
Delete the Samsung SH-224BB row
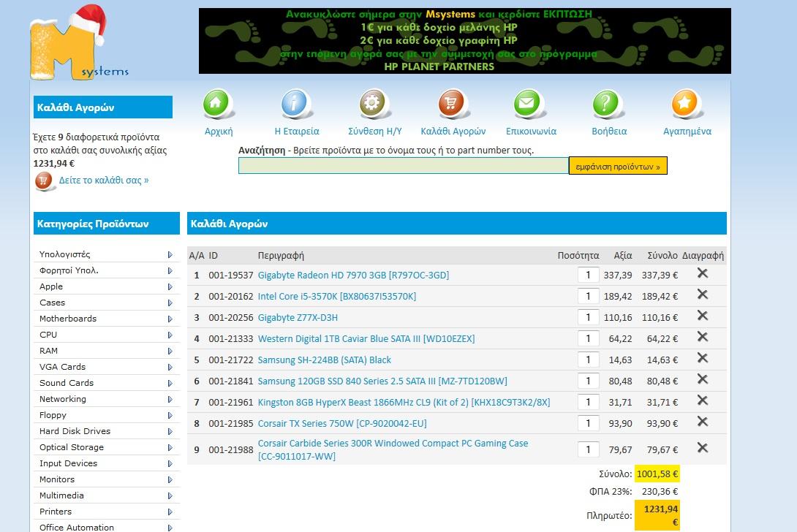[703, 358]
